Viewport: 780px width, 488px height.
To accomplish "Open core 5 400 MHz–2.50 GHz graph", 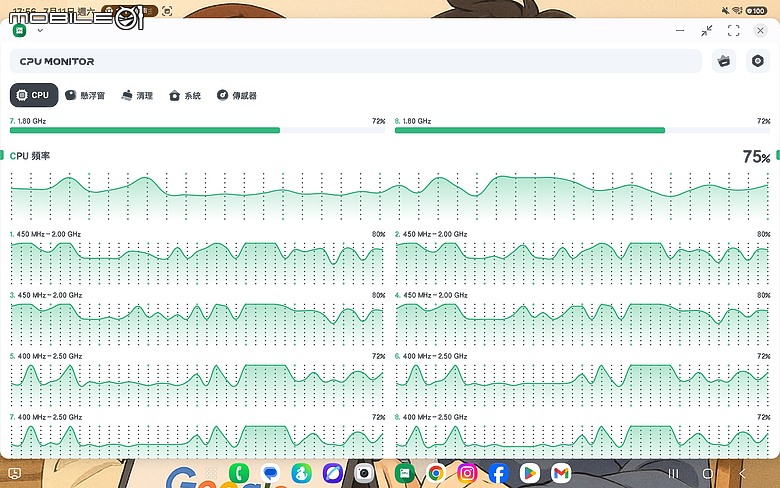I will [x=197, y=384].
